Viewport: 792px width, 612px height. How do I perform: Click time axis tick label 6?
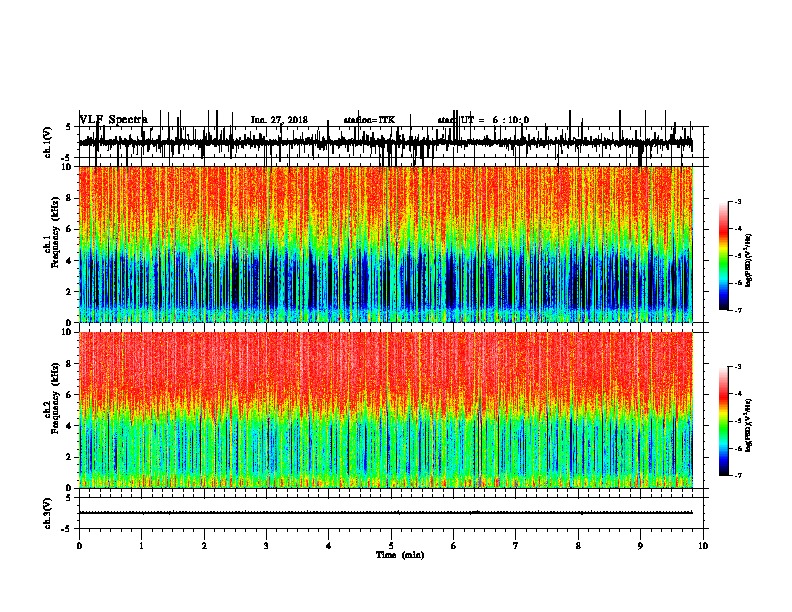click(x=453, y=546)
